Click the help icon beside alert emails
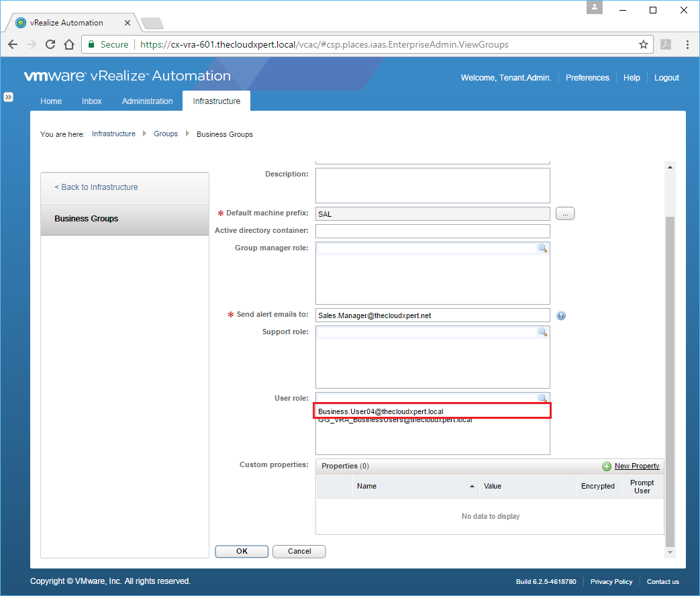The image size is (700, 596). tap(561, 315)
